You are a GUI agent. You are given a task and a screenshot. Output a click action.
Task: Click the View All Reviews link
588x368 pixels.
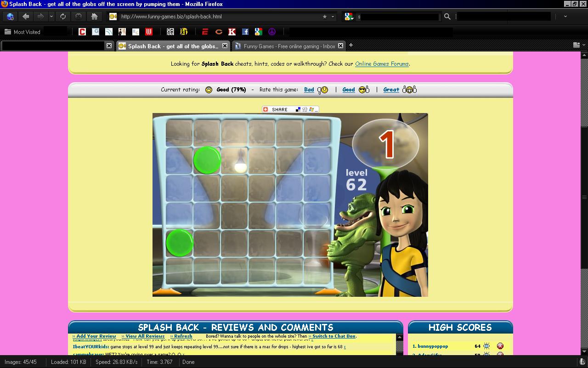coord(143,336)
